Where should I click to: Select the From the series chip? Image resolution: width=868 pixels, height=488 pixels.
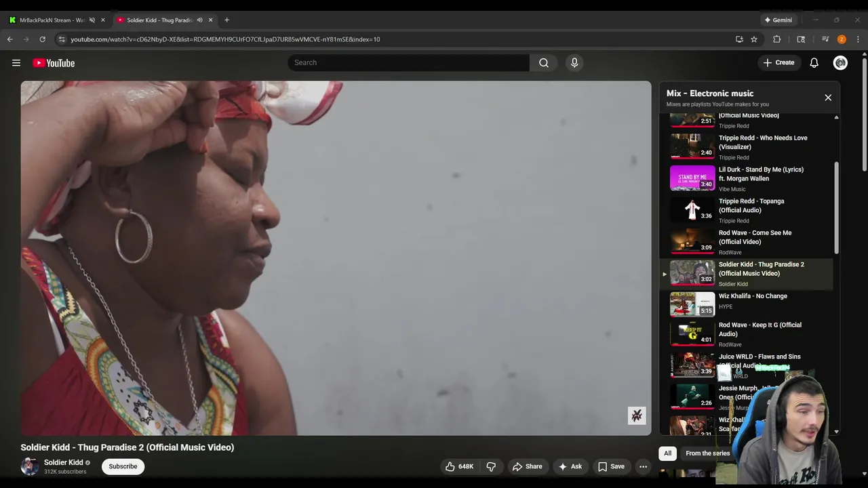coord(707,453)
